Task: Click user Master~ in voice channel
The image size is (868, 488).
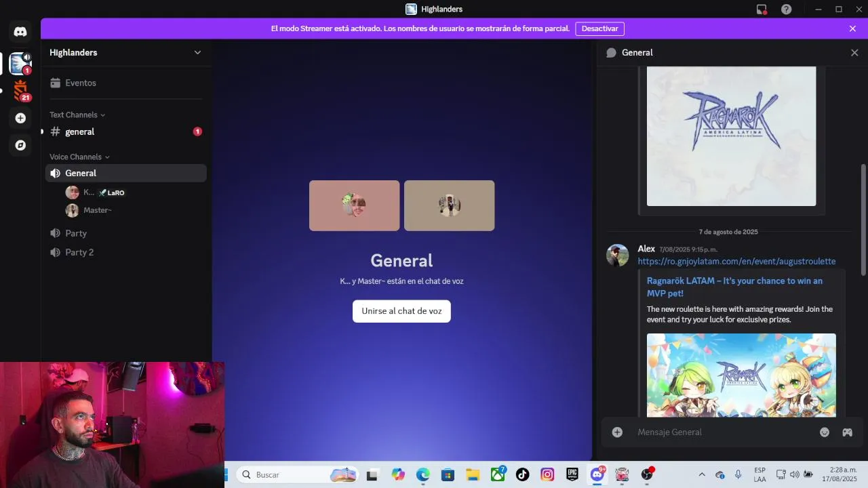Action: click(x=89, y=210)
